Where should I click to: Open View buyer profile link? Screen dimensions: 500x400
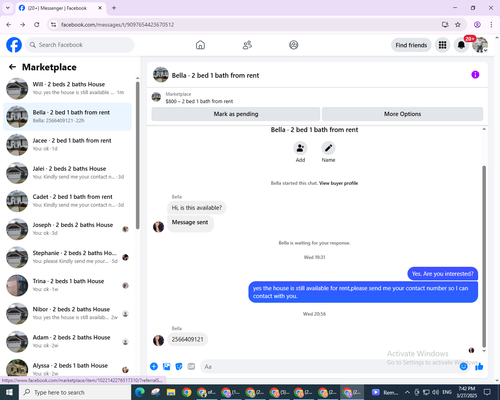tap(338, 183)
